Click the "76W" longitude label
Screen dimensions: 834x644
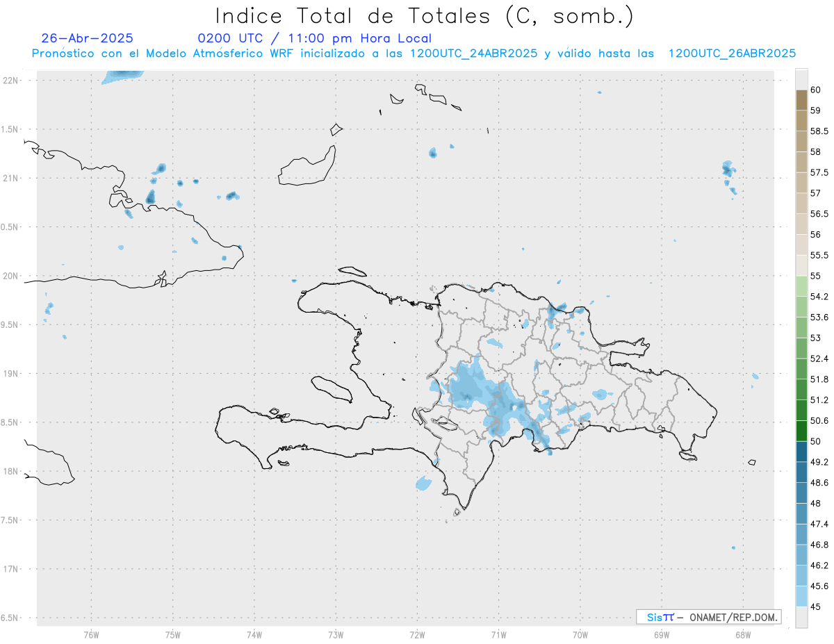(x=91, y=634)
